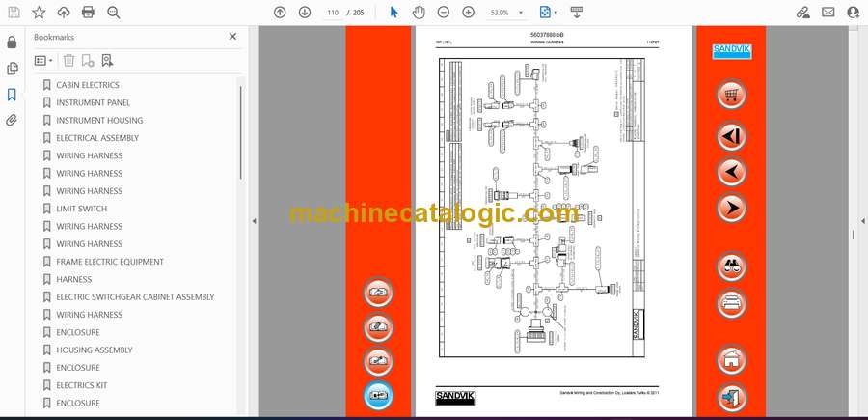Open ELECTRIC SWITCHGEAR CABINET ASSEMBLY bookmark

(x=135, y=297)
